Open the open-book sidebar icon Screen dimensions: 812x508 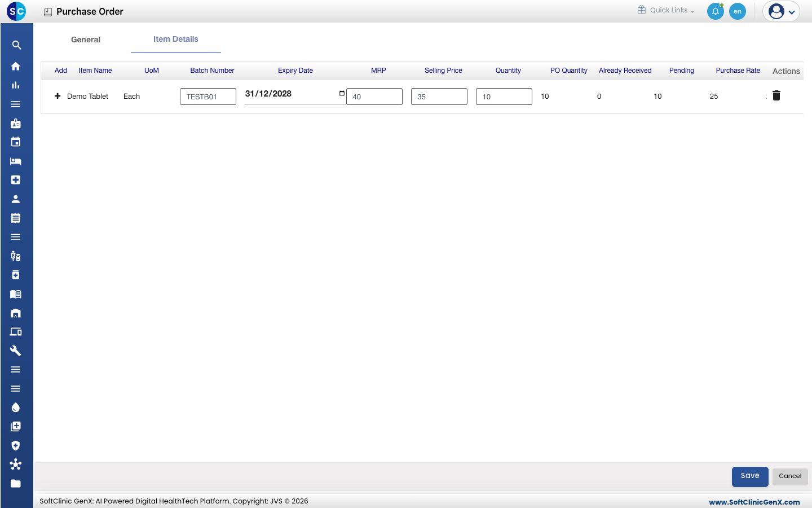point(16,294)
